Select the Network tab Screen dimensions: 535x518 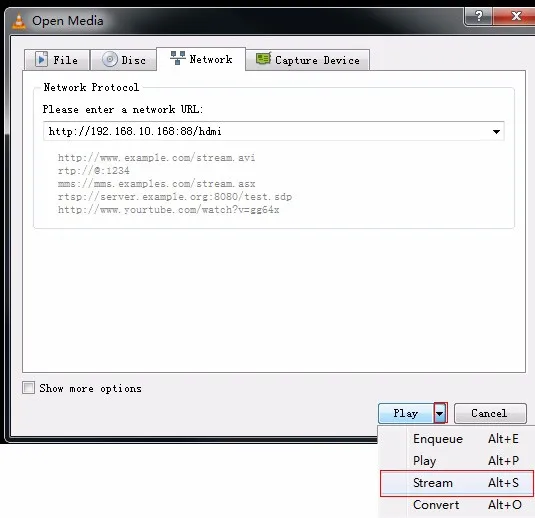click(x=201, y=59)
